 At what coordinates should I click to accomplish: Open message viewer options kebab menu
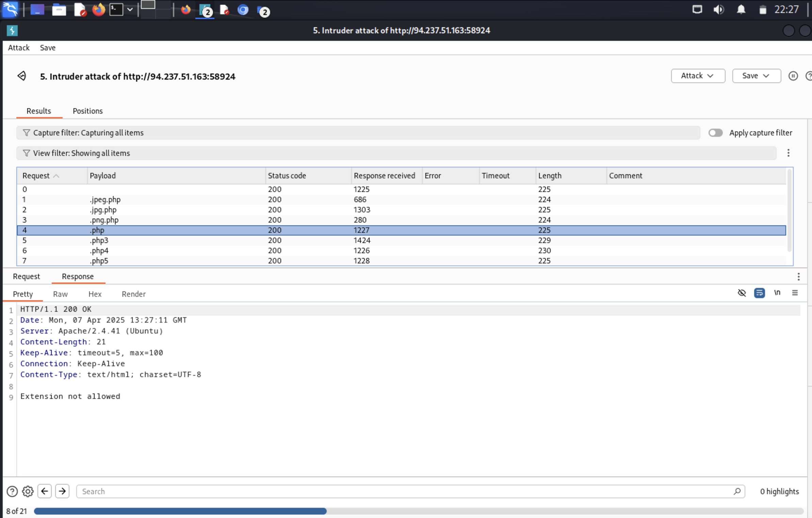click(x=798, y=277)
